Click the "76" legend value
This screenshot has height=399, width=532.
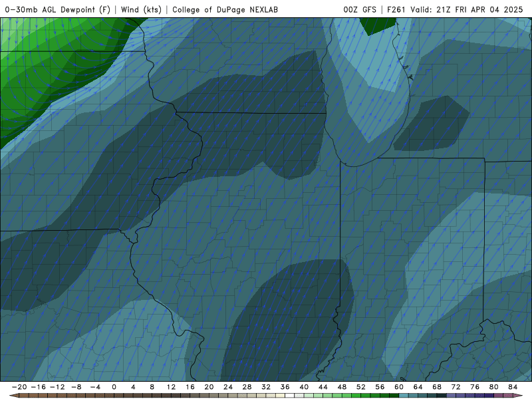click(475, 387)
